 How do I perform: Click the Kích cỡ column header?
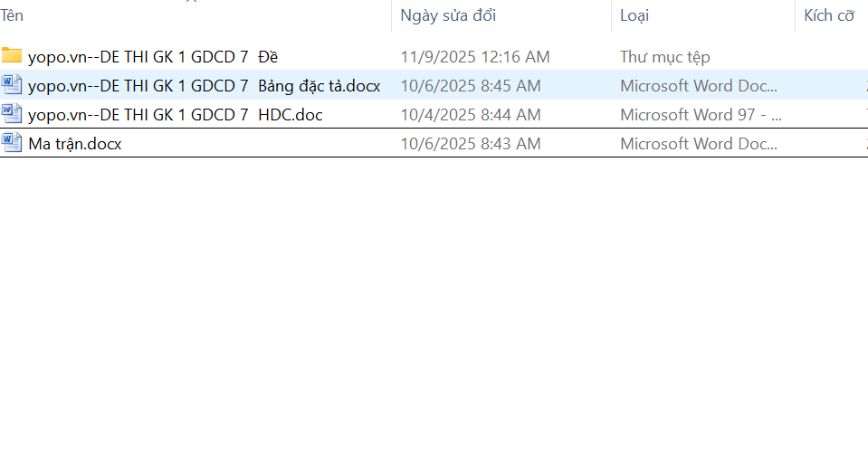tap(829, 15)
